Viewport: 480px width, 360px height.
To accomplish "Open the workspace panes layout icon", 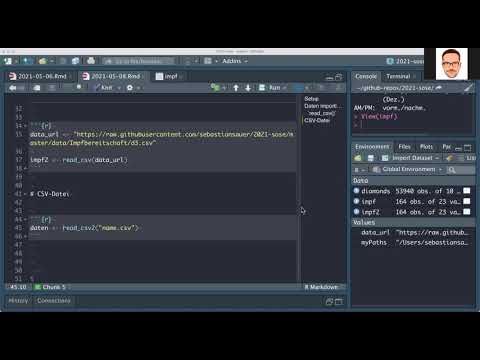I will [208, 61].
